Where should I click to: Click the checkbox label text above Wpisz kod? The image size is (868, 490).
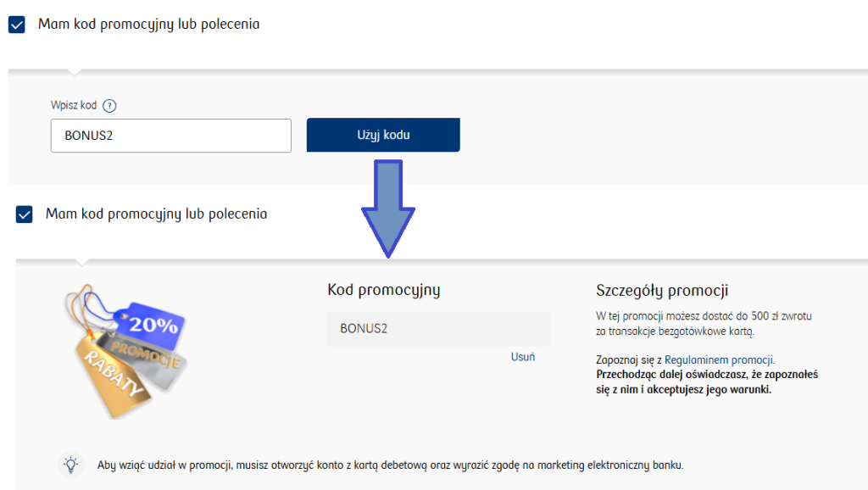(148, 24)
